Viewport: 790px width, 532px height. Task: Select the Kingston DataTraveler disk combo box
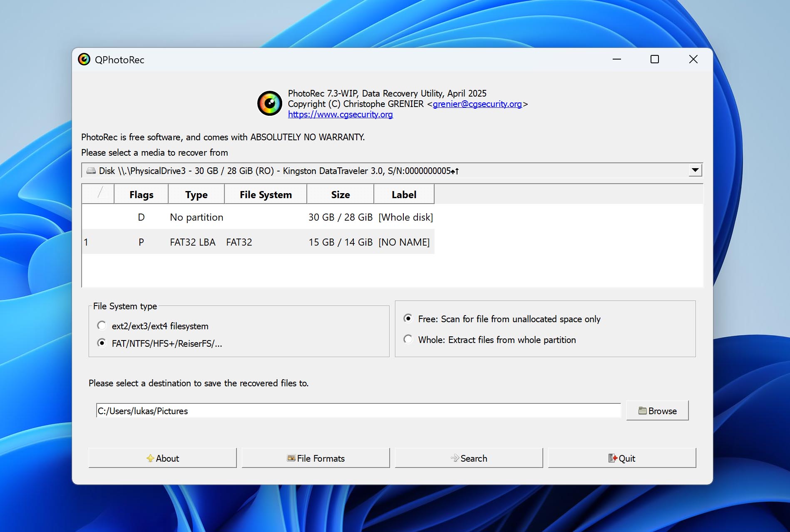tap(392, 171)
